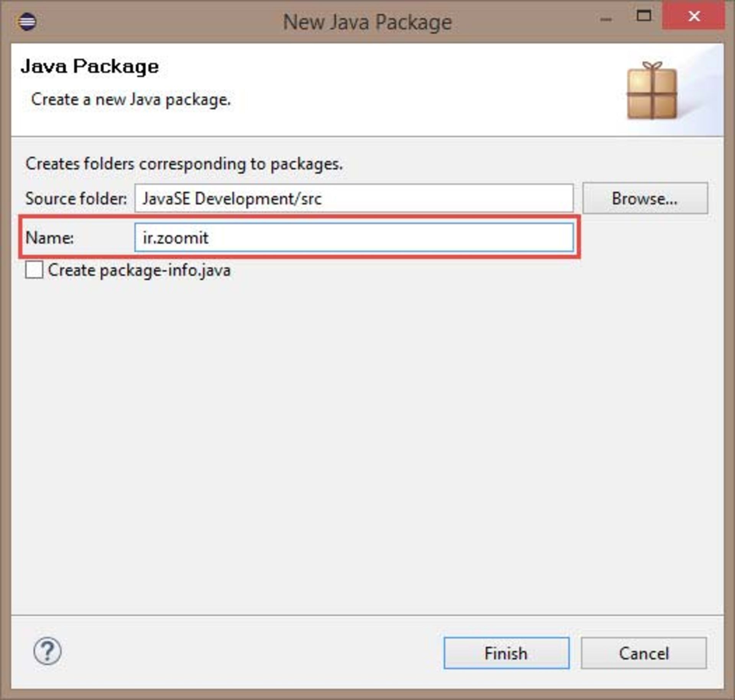
Task: Open help via the question mark icon
Action: 47,651
